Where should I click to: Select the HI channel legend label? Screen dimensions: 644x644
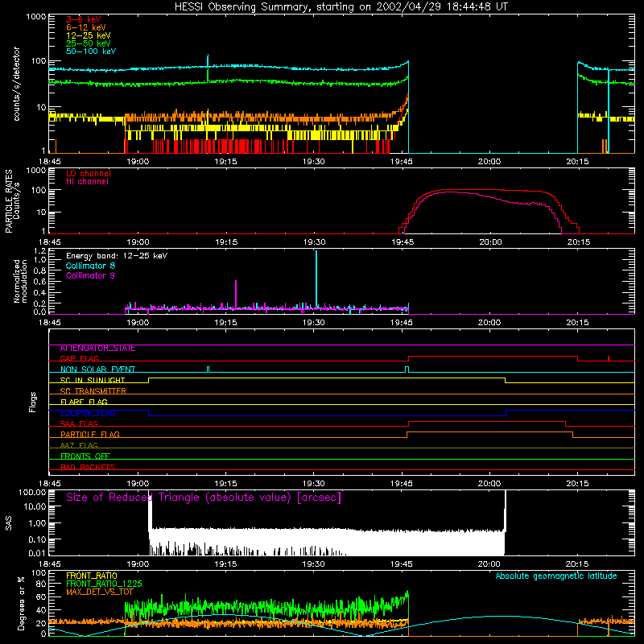coord(87,182)
